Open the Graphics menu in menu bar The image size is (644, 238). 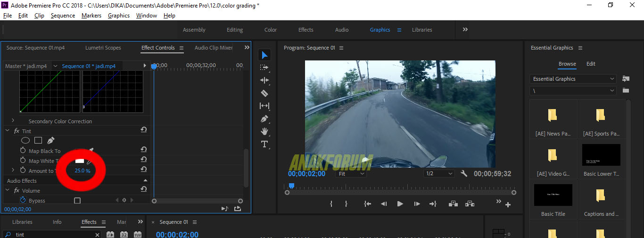(119, 16)
